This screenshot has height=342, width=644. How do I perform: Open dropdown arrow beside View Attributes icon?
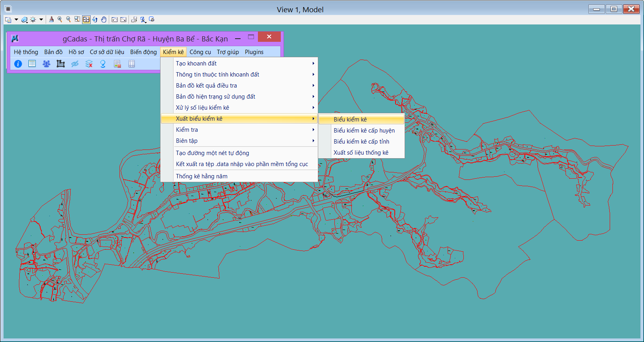16,19
